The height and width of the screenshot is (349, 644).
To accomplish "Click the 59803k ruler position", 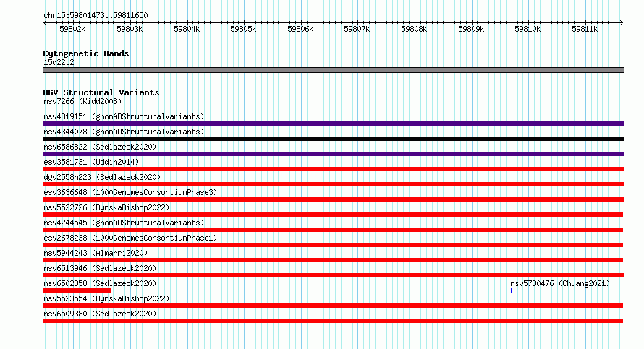I will [x=130, y=29].
